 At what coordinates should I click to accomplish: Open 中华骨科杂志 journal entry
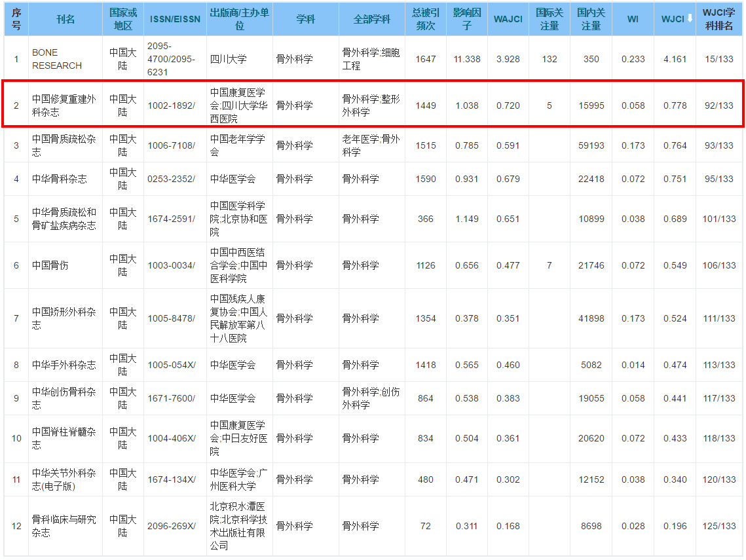point(60,179)
